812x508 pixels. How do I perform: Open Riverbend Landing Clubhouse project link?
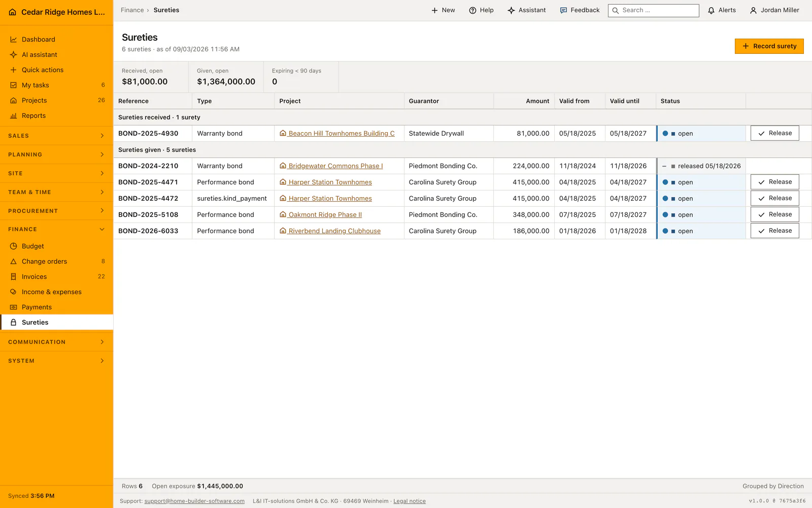[330, 231]
